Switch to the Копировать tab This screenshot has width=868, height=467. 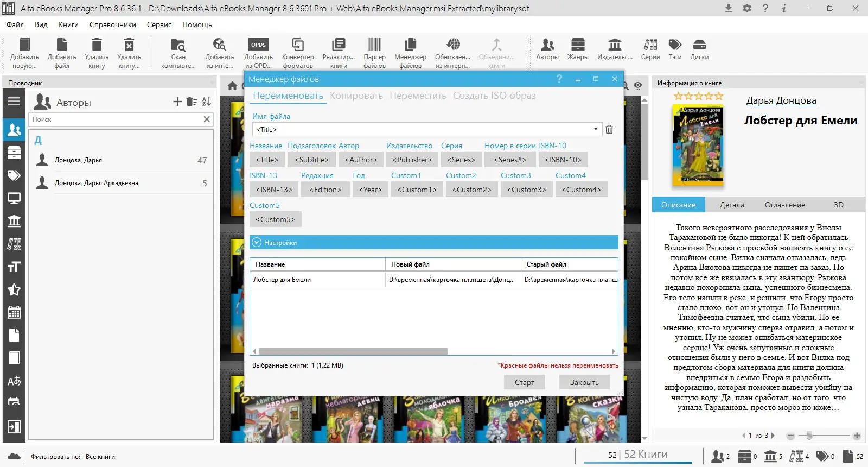[x=356, y=96]
